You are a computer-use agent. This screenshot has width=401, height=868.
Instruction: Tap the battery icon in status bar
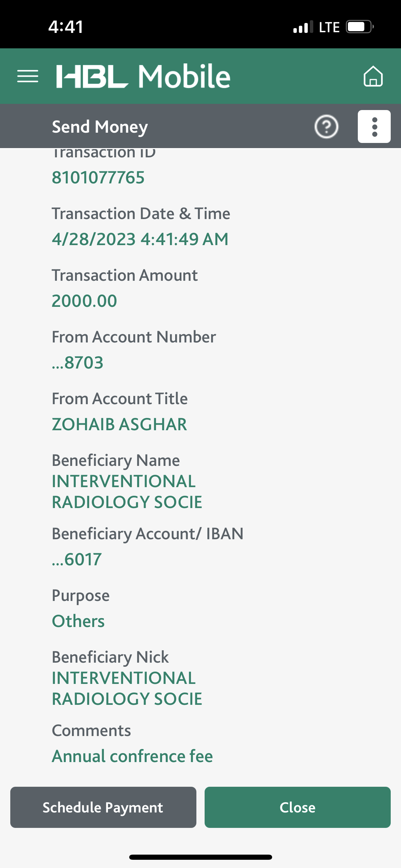(359, 27)
